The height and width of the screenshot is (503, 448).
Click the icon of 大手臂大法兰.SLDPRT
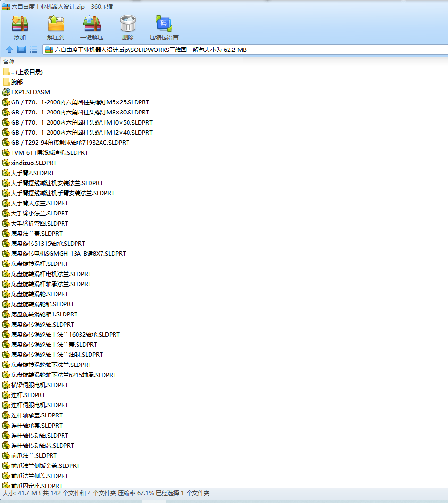[6, 203]
